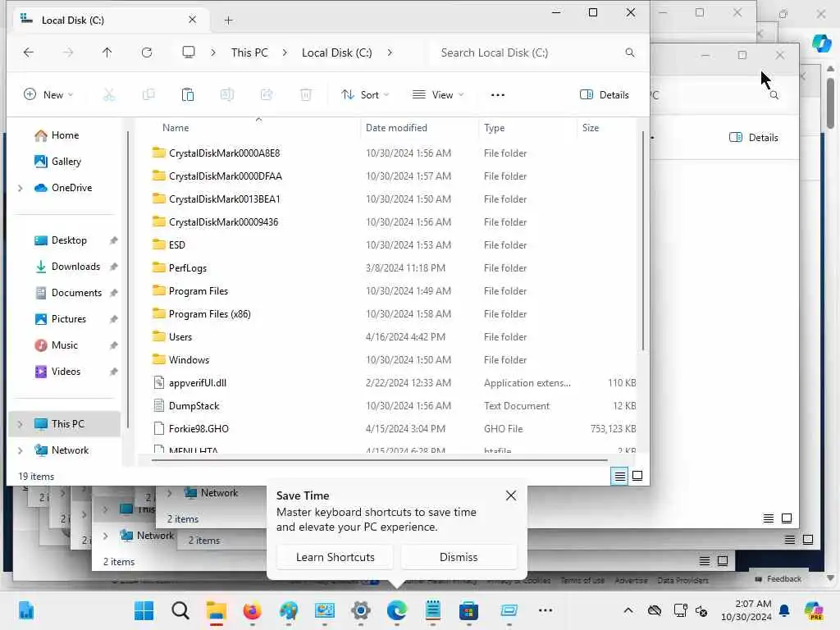Add a new Explorer tab
Screen dimensions: 840x630
click(x=228, y=21)
